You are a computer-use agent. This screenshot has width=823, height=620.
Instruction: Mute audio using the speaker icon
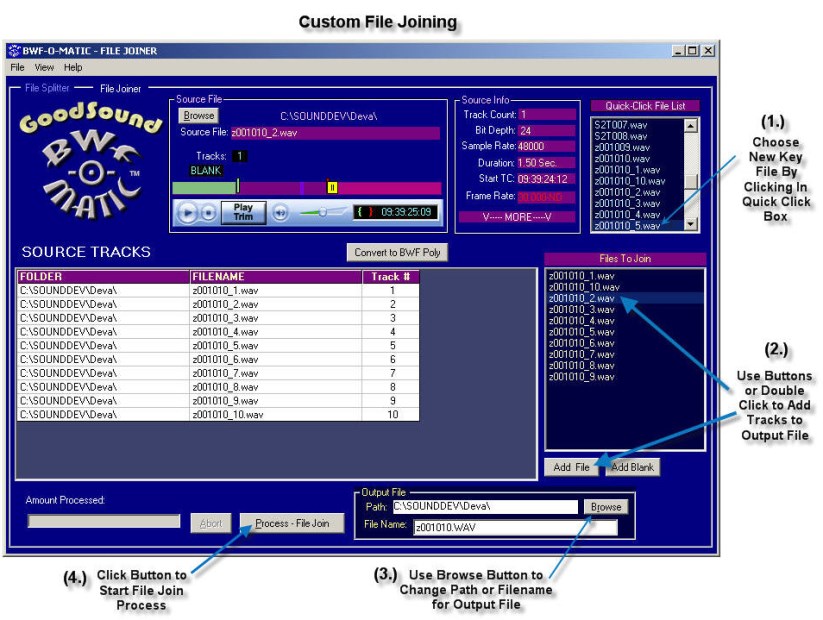[281, 213]
